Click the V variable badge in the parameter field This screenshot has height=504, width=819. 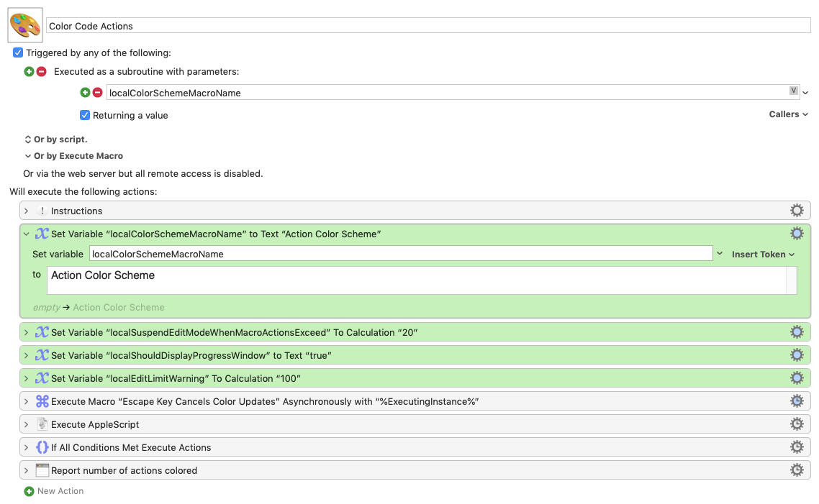793,91
